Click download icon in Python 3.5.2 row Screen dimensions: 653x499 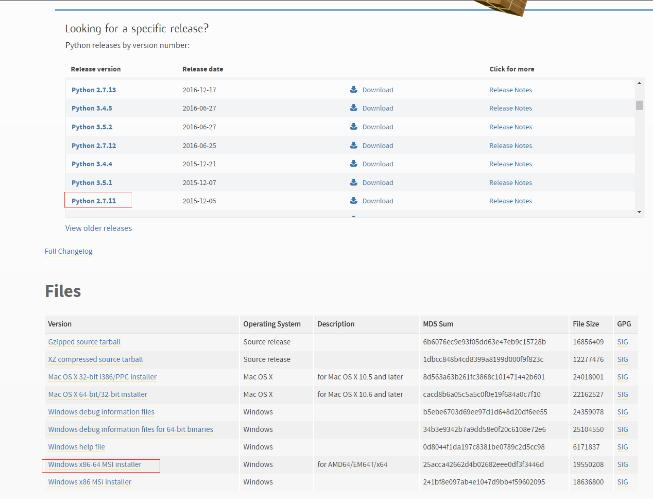pyautogui.click(x=354, y=127)
